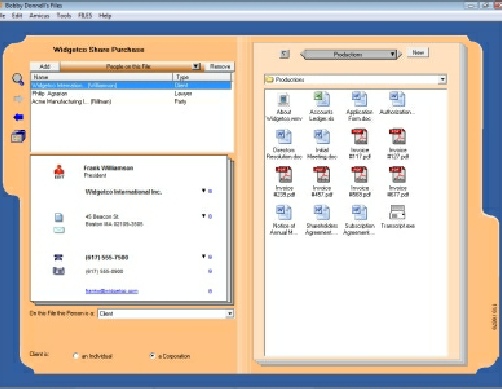Select the Philip lawyer row

click(131, 93)
